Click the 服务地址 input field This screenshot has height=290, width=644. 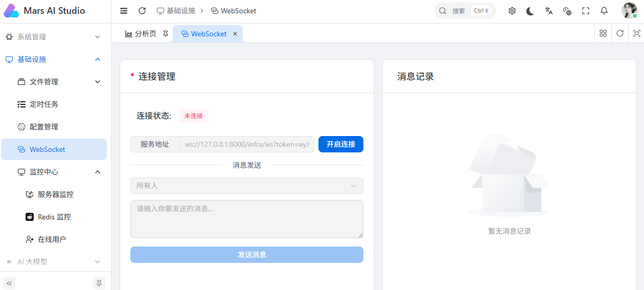click(x=247, y=144)
